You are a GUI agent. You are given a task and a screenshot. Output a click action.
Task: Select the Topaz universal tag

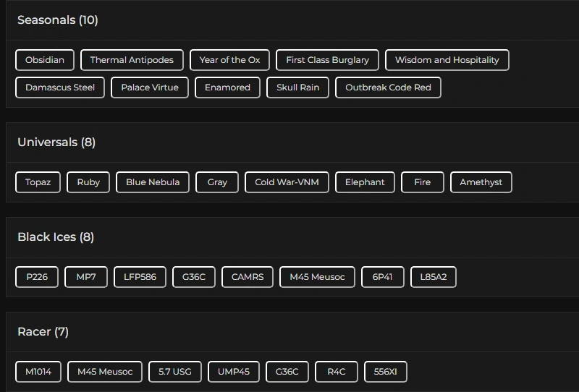pyautogui.click(x=38, y=182)
